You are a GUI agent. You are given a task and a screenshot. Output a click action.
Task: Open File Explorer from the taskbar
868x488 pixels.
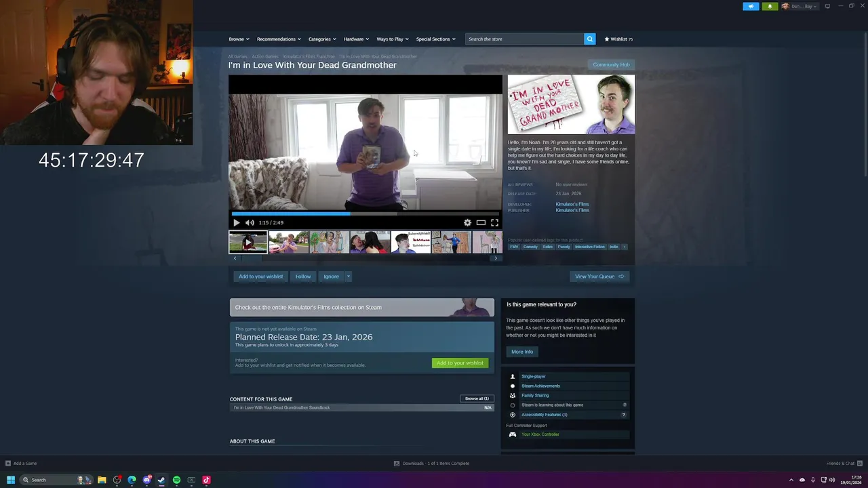coord(102,480)
